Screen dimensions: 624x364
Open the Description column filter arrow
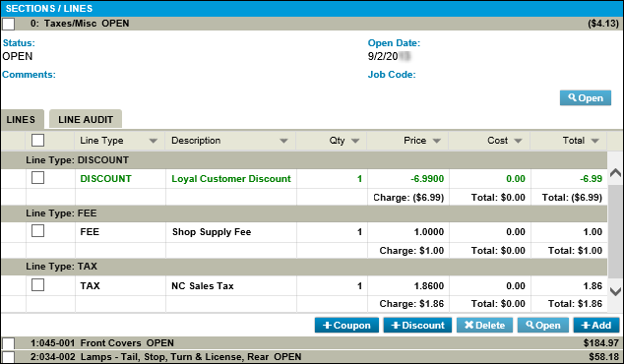tap(283, 141)
